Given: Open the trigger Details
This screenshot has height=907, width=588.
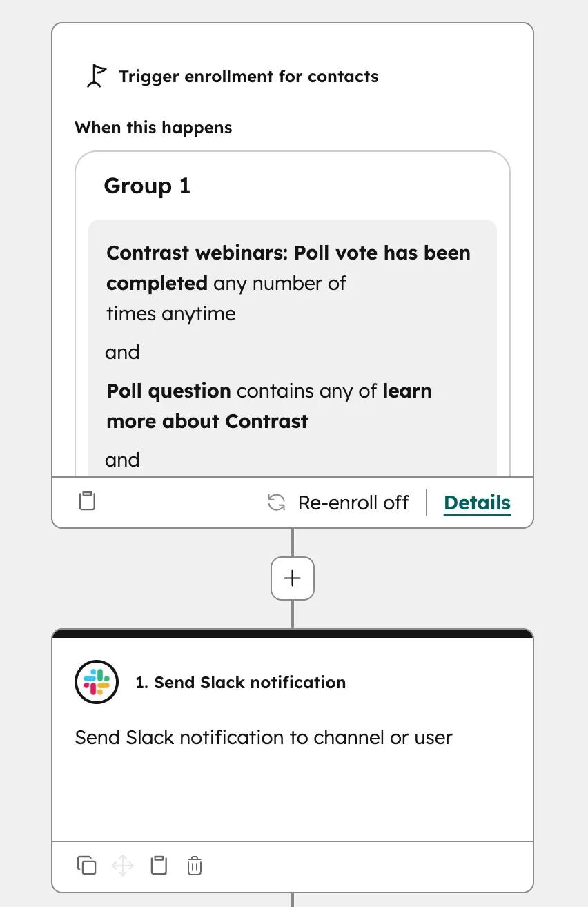Looking at the screenshot, I should coord(477,503).
